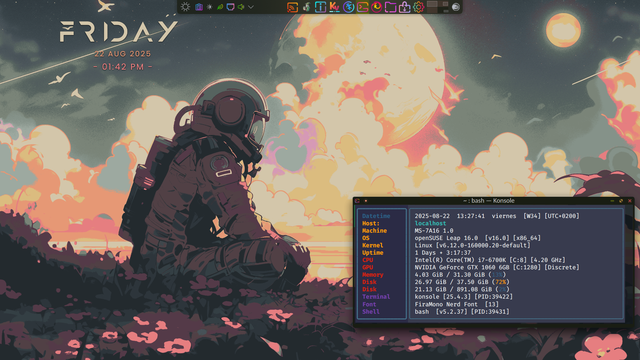Image resolution: width=640 pixels, height=360 pixels.
Task: Click the purple 'Font' label
Action: click(369, 304)
